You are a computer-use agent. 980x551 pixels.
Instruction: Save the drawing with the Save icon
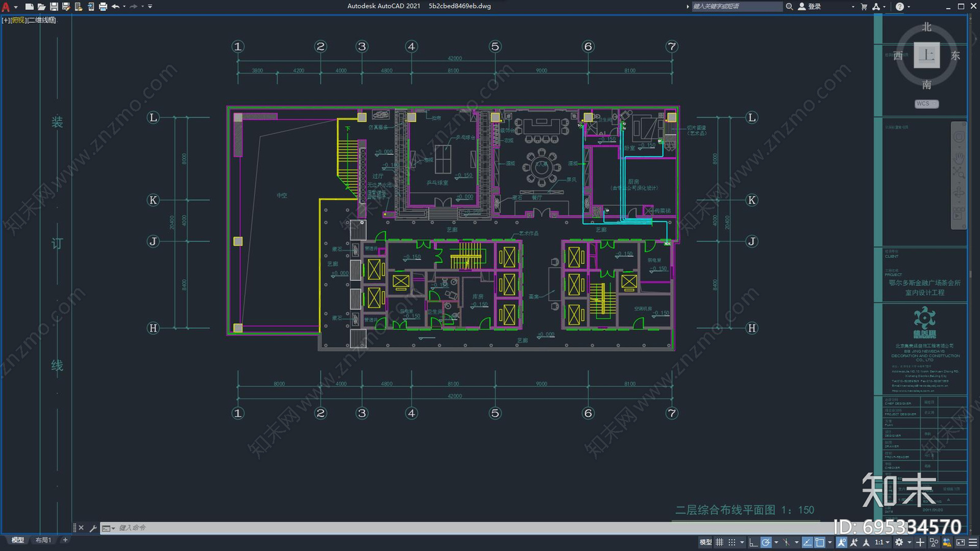pyautogui.click(x=54, y=7)
